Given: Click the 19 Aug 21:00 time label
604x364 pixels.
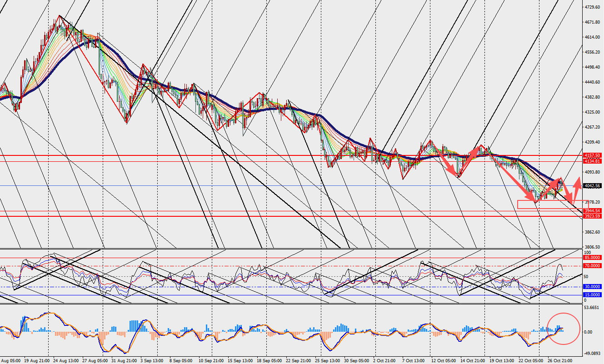Looking at the screenshot, I should [x=37, y=360].
